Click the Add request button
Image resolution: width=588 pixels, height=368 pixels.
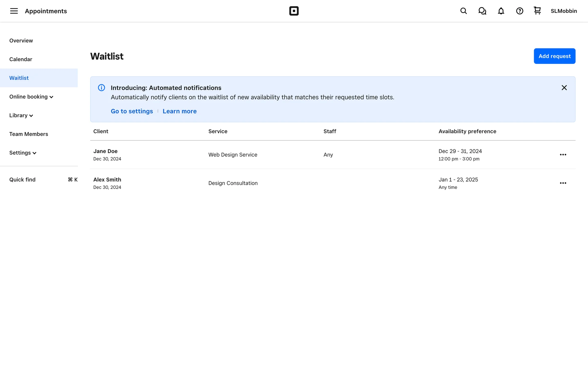pyautogui.click(x=554, y=56)
